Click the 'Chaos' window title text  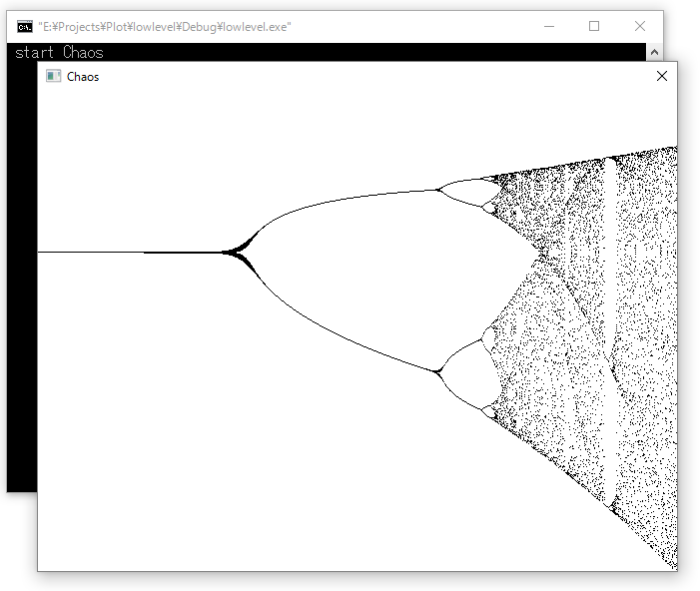[x=83, y=77]
